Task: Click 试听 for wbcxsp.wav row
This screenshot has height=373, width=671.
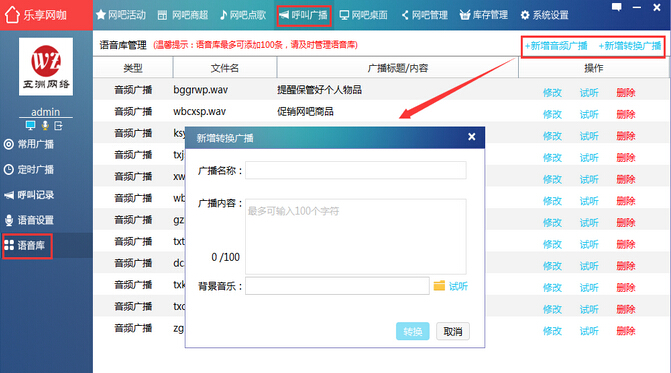Action: pyautogui.click(x=589, y=115)
